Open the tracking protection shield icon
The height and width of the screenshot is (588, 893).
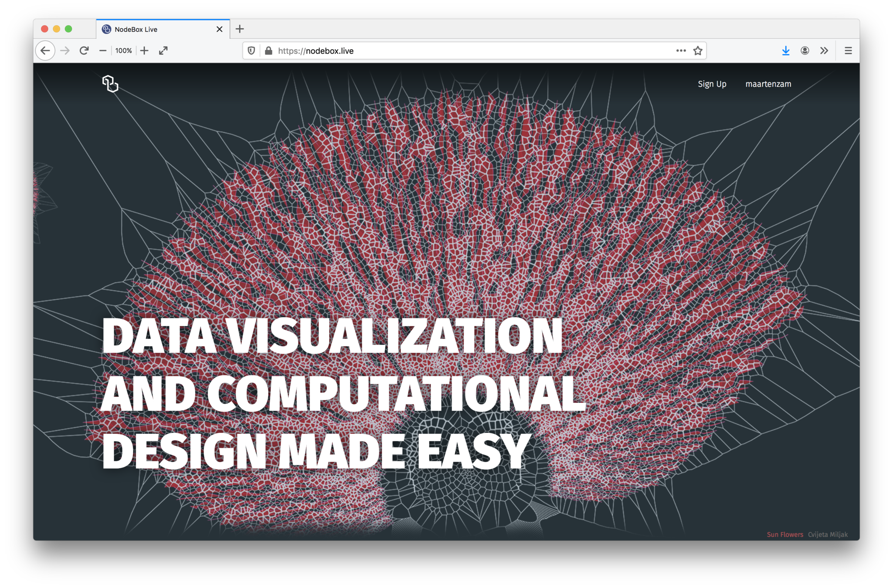pyautogui.click(x=251, y=51)
